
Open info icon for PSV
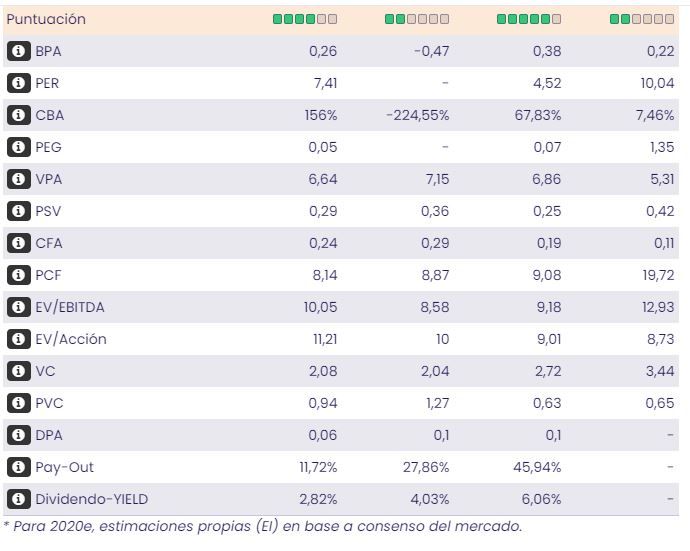tap(18, 211)
